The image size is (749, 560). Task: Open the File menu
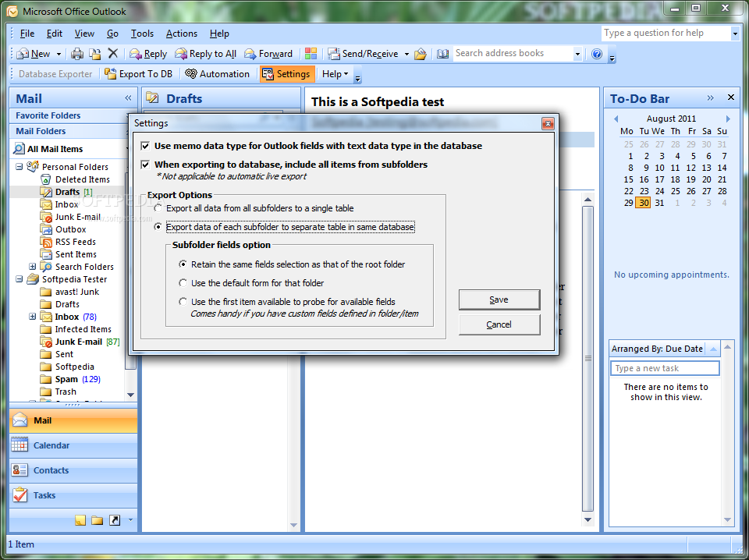(27, 34)
